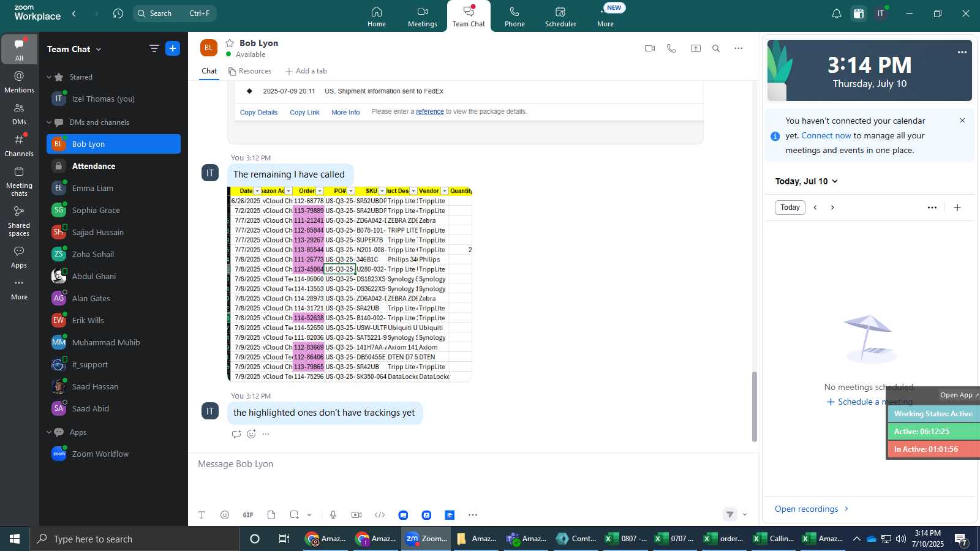
Task: Open Channels in the left sidebar
Action: pos(20,146)
